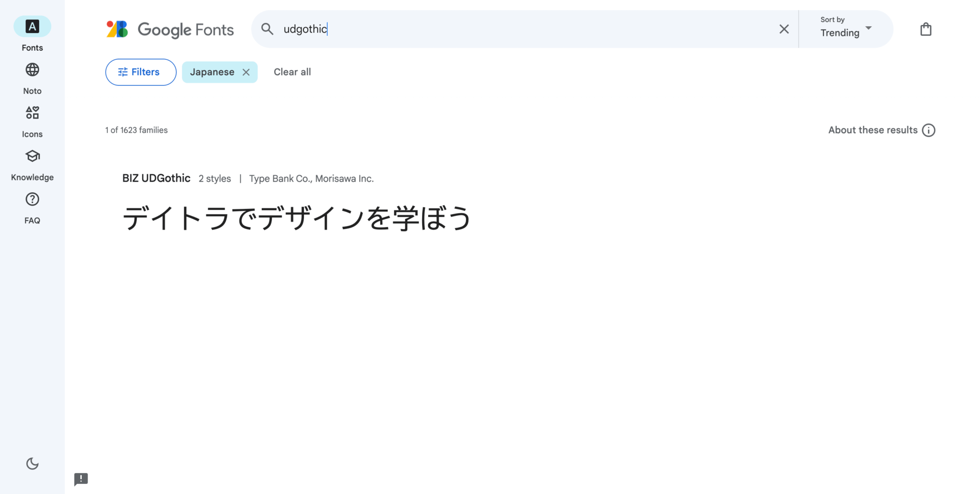This screenshot has width=980, height=494.
Task: Open the FAQ help icon
Action: pyautogui.click(x=32, y=199)
